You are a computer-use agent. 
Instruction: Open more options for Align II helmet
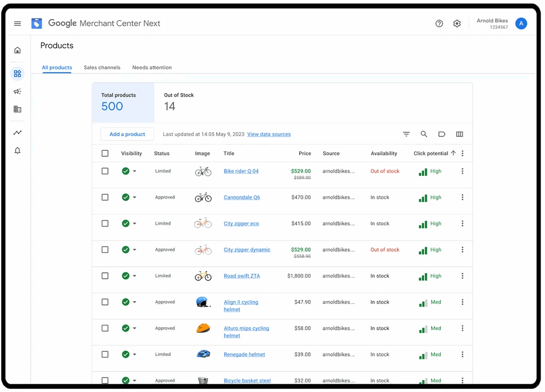[x=462, y=302]
